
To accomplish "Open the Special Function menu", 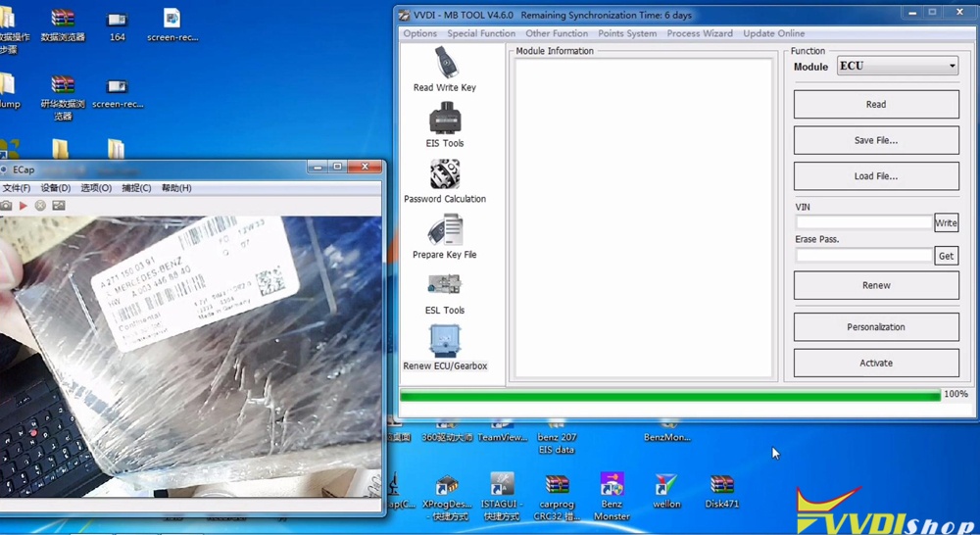I will (x=481, y=33).
